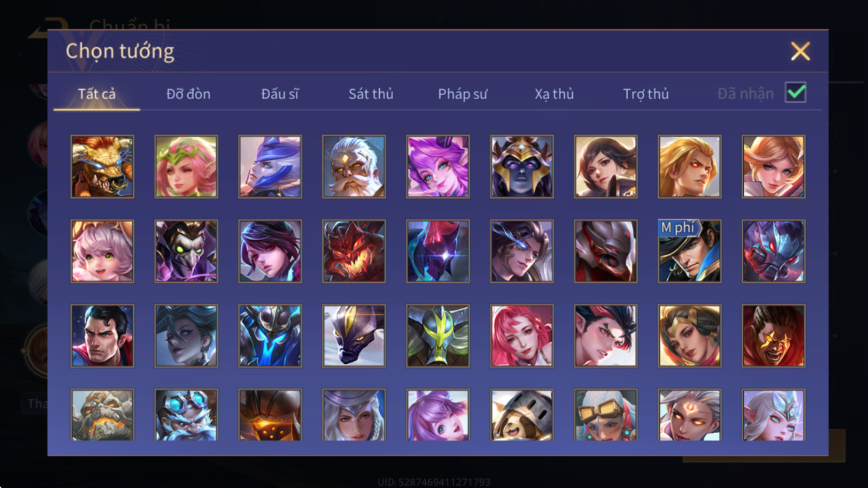Select the green-eyed plague mask hero
This screenshot has width=868, height=488.
[x=186, y=251]
